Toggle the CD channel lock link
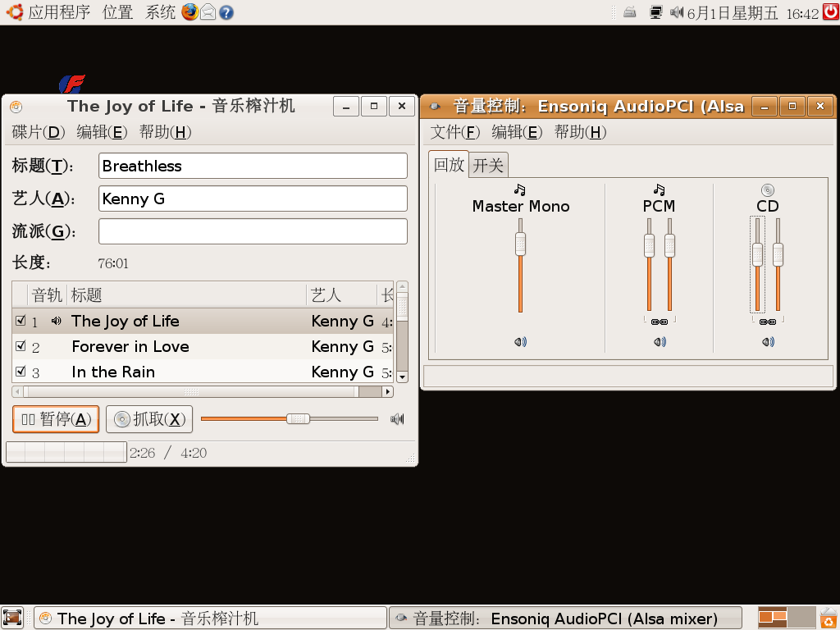Viewport: 840px width, 630px height. (x=768, y=322)
